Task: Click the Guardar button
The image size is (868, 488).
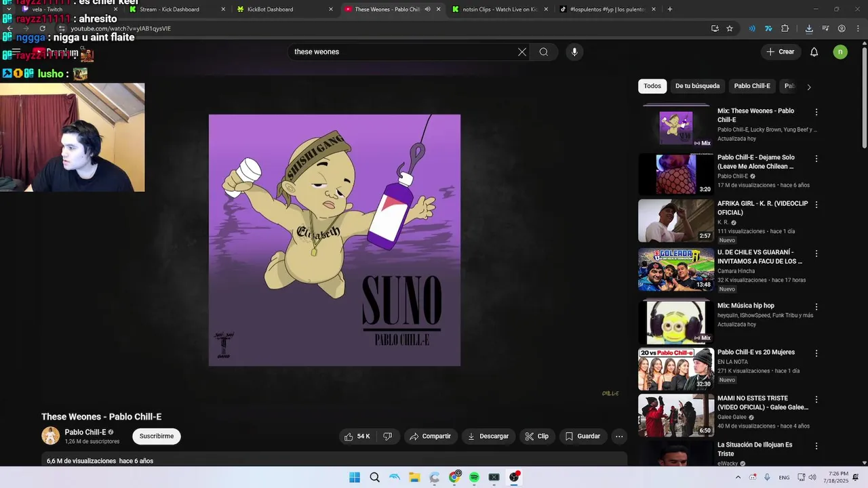Action: pyautogui.click(x=583, y=436)
